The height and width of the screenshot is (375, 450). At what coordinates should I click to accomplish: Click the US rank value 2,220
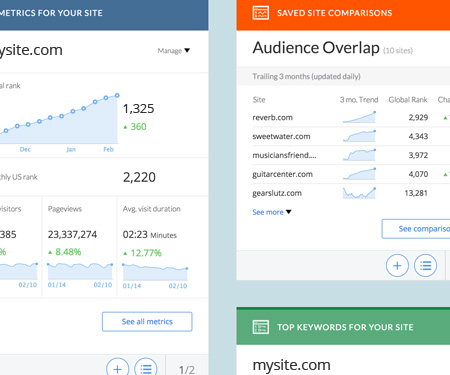139,177
